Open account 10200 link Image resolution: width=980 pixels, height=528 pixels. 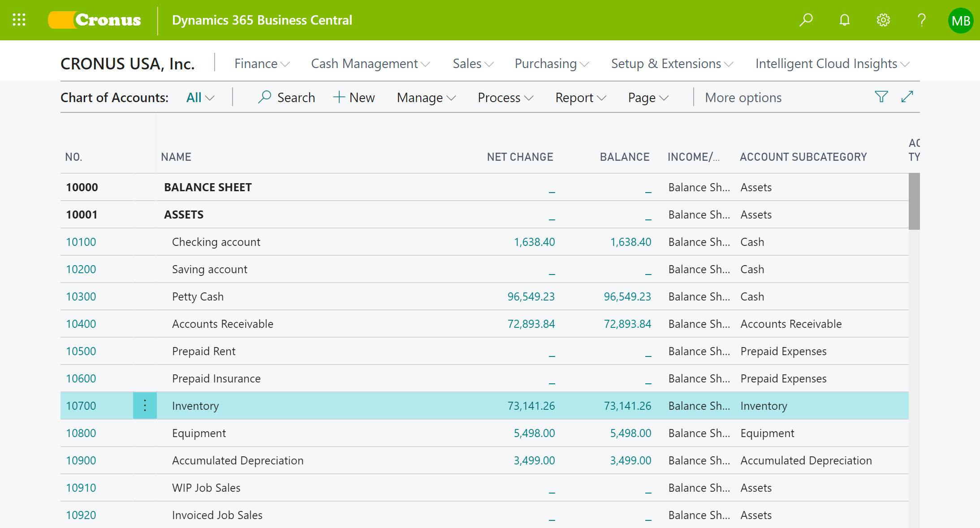click(x=81, y=269)
